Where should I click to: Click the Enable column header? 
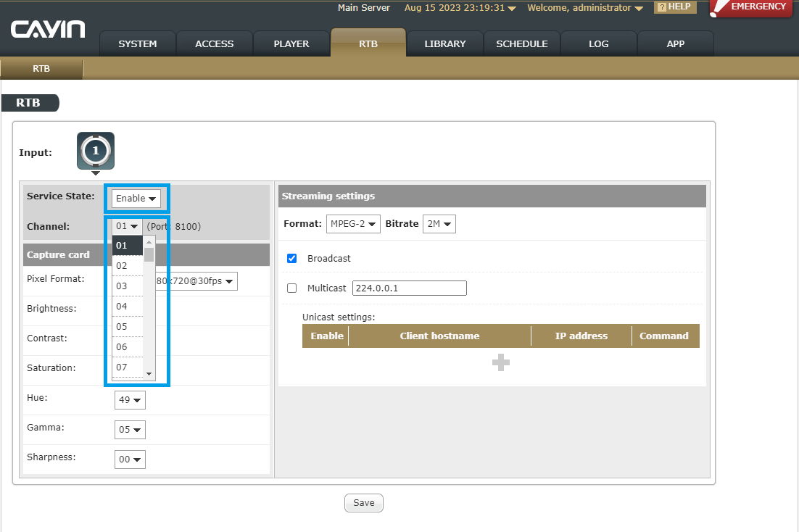[x=326, y=336]
